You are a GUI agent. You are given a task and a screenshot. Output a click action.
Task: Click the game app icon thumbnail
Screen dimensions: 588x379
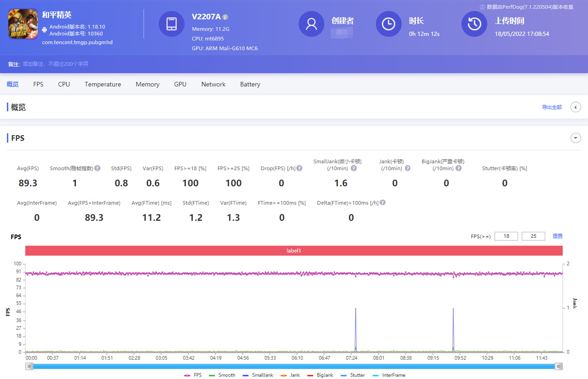pyautogui.click(x=23, y=24)
